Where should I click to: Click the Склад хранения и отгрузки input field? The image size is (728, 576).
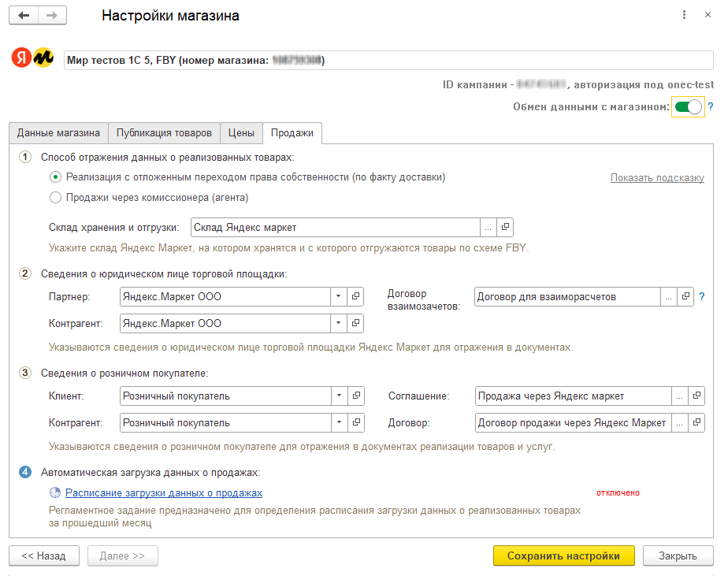[x=335, y=227]
